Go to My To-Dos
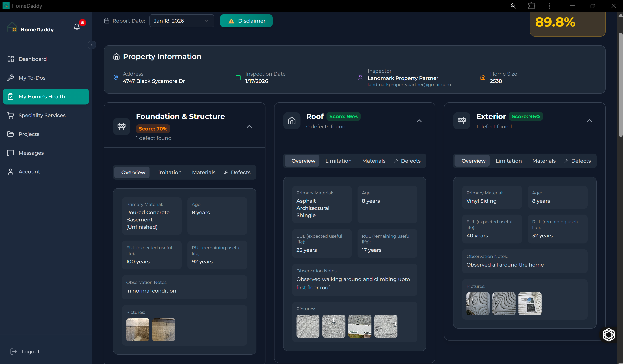The image size is (623, 364). point(46,78)
